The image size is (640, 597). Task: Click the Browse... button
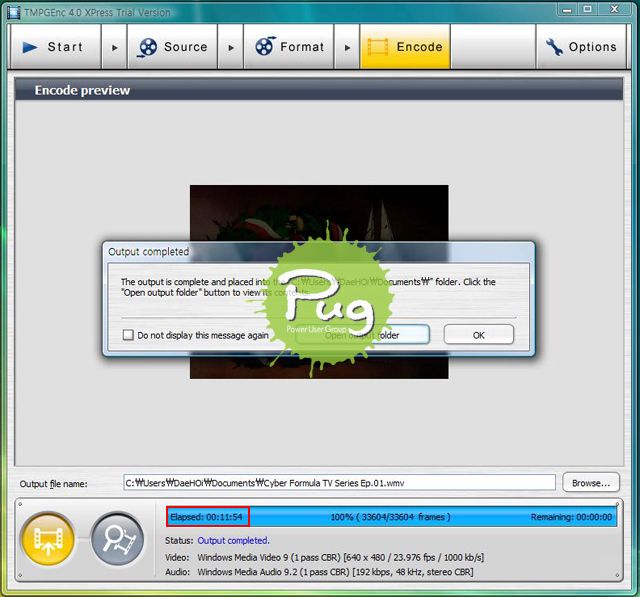click(x=591, y=483)
